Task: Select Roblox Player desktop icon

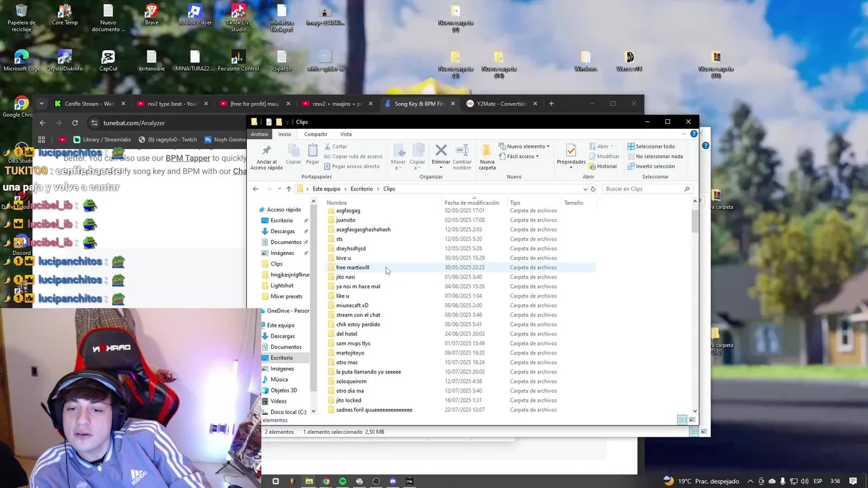Action: click(195, 15)
